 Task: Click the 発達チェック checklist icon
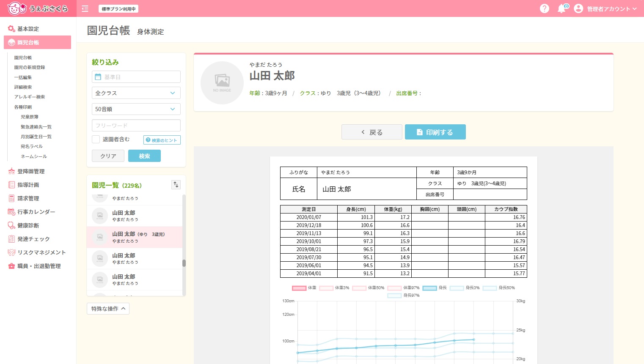tap(11, 239)
